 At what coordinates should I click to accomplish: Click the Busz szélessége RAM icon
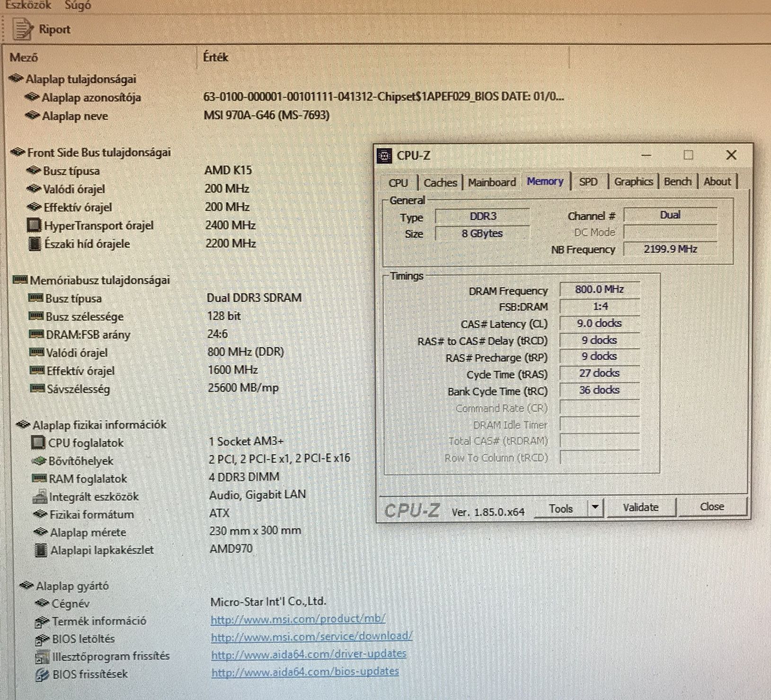[36, 316]
